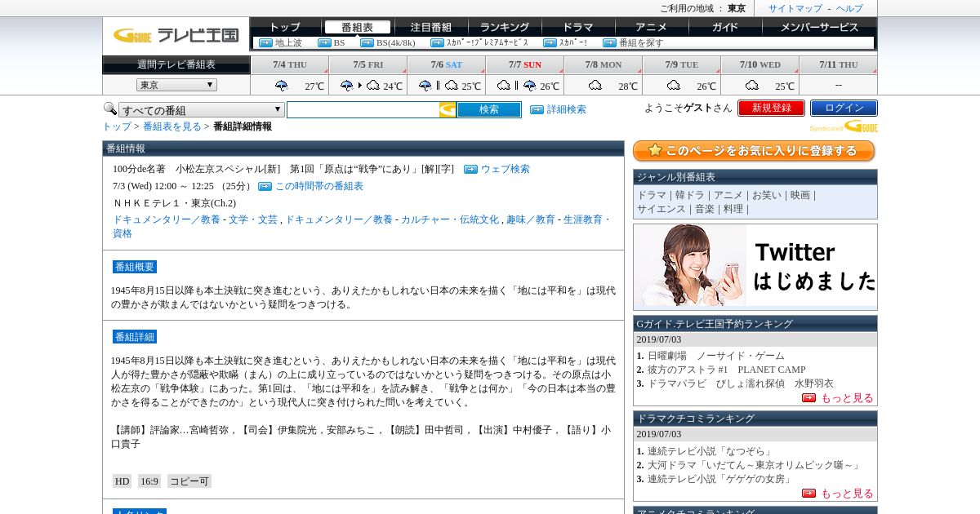This screenshot has height=514, width=980.
Task: Click the G-Guide テレビ王国 logo
Action: coord(176,35)
